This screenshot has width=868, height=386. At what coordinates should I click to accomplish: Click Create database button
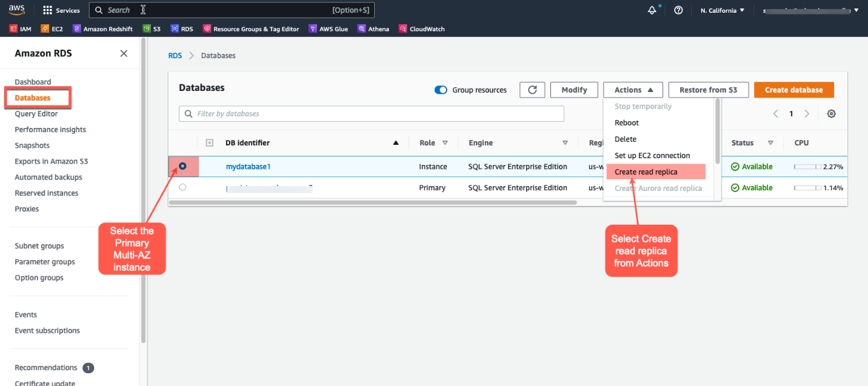coord(794,90)
